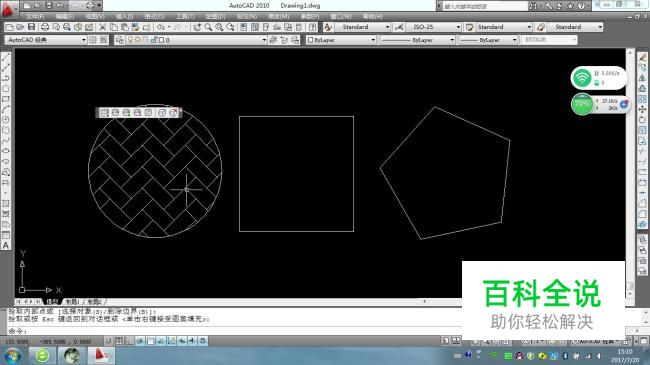Open the 文件(F) menu

[35, 17]
